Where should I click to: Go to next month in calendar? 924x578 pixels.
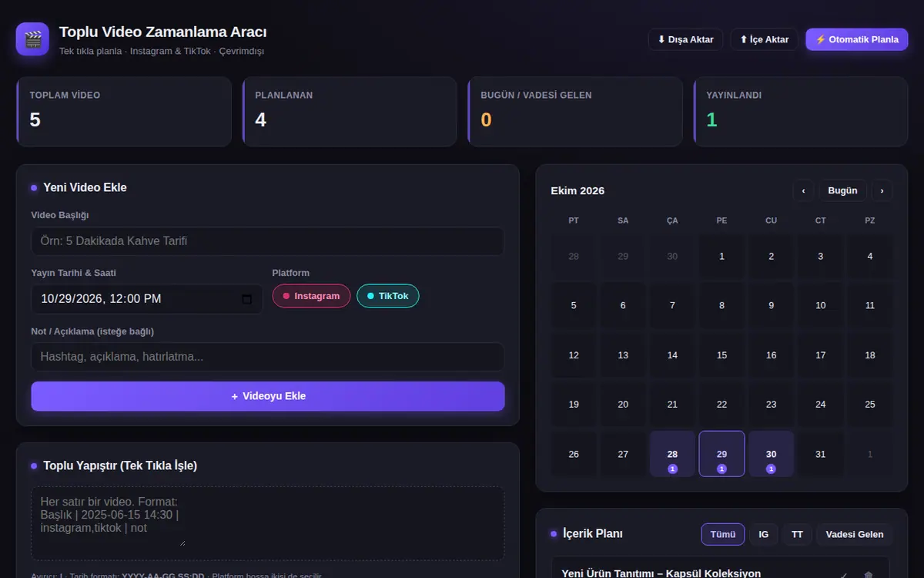click(x=882, y=190)
